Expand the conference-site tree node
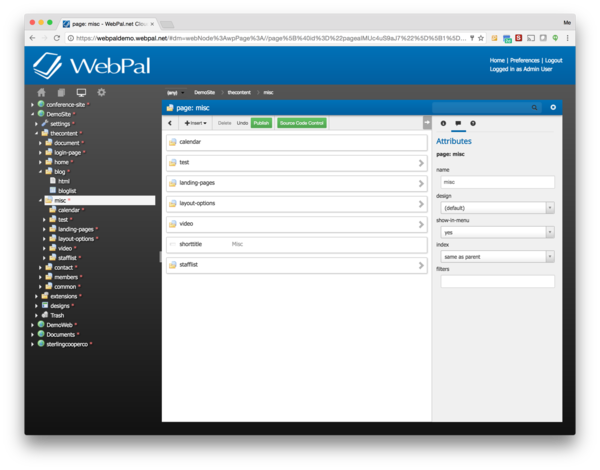The width and height of the screenshot is (600, 470). pos(33,104)
